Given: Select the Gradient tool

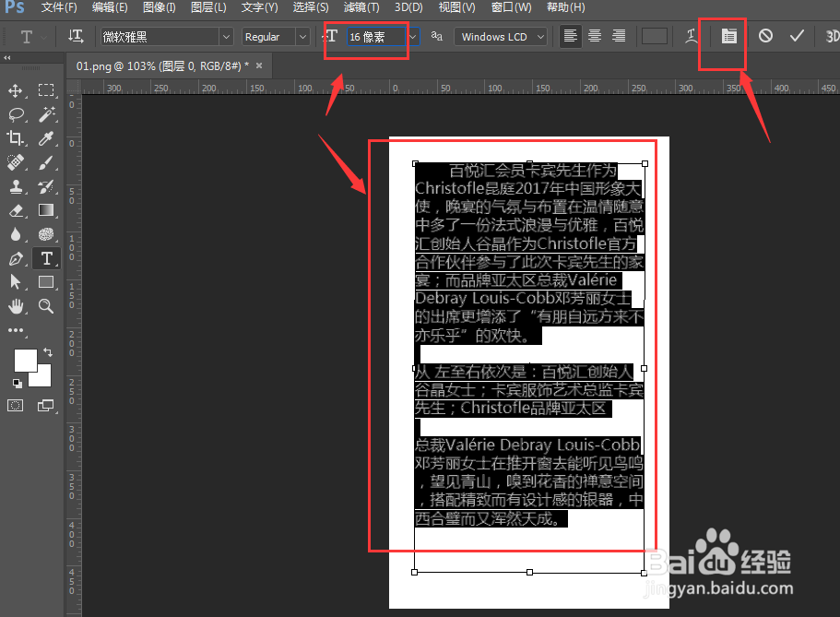Looking at the screenshot, I should coord(46,210).
